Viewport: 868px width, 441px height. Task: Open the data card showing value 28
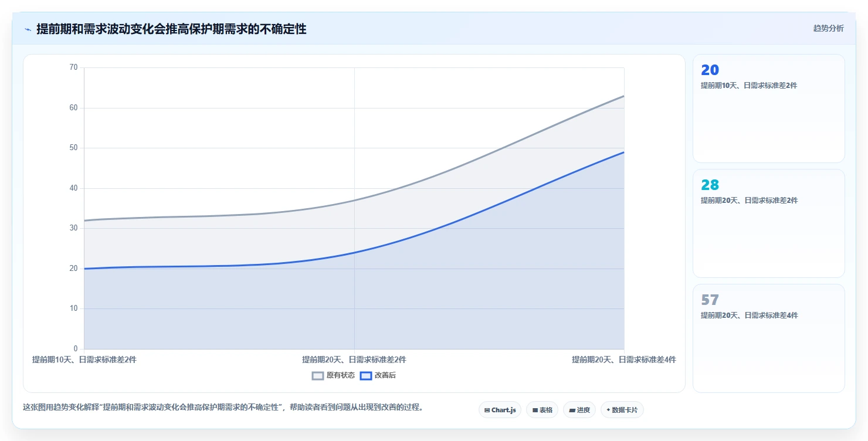coord(768,223)
